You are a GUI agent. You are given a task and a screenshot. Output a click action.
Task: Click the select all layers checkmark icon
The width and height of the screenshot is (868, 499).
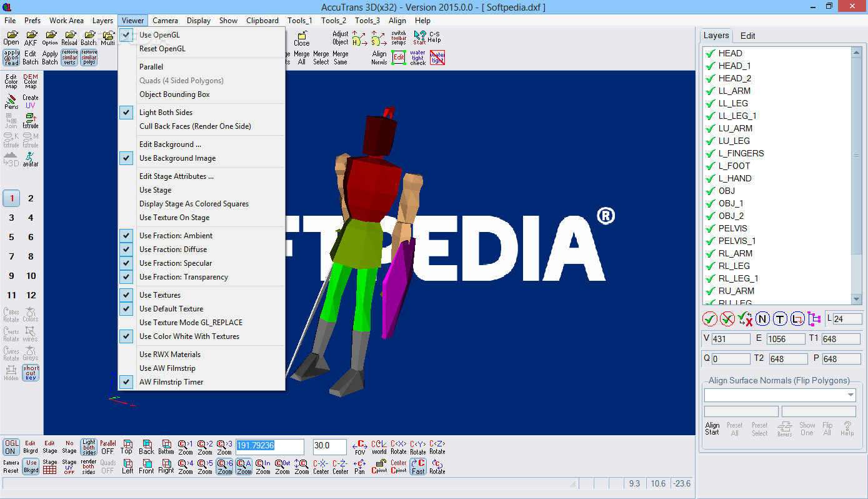pos(709,319)
